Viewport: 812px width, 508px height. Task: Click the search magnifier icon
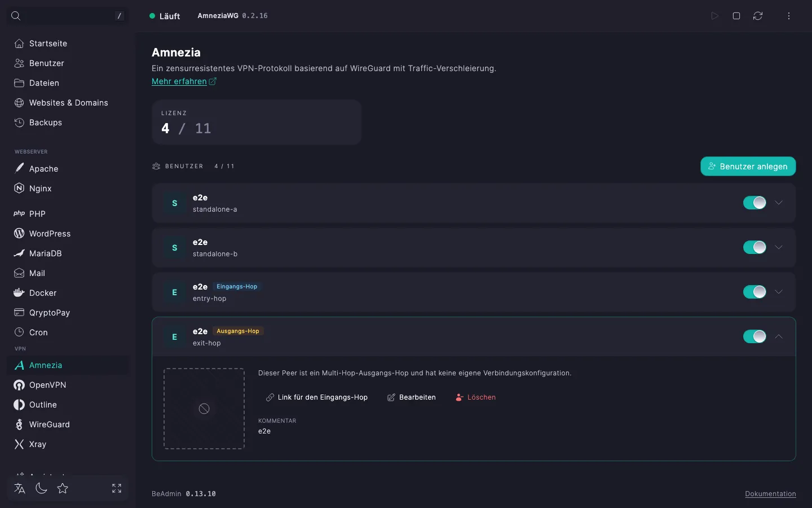pos(16,16)
